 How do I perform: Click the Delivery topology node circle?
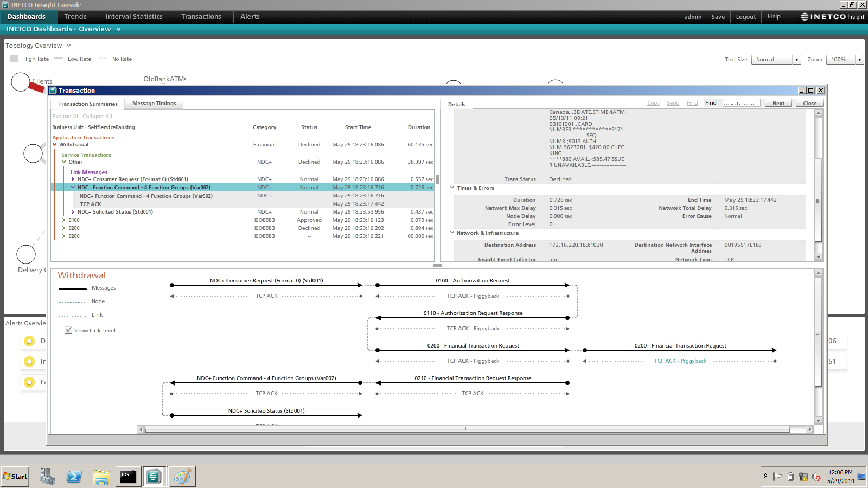coord(26,254)
